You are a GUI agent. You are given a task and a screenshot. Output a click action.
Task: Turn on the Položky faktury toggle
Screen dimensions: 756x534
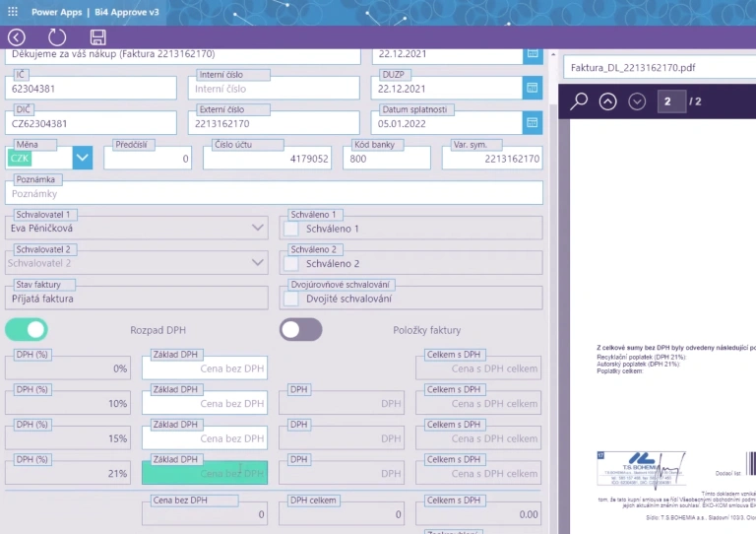pyautogui.click(x=300, y=330)
